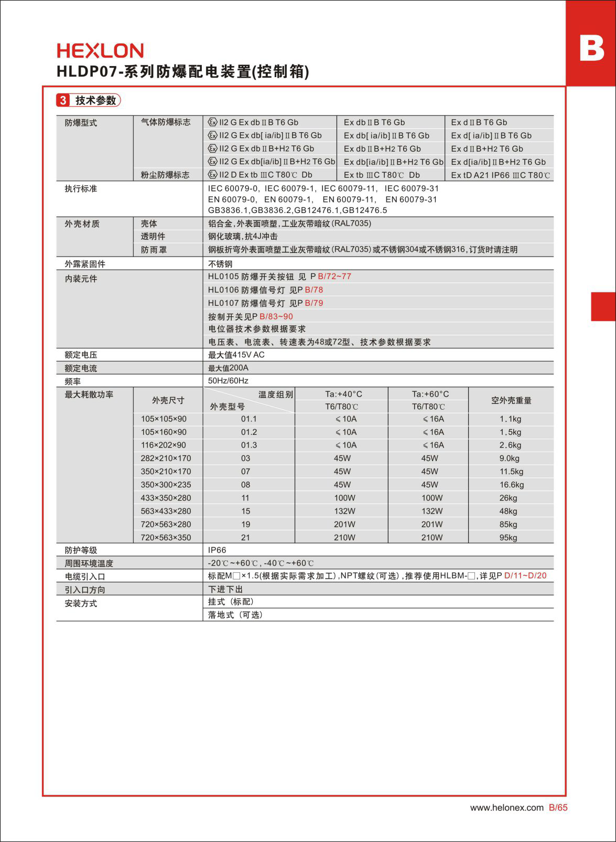
Task: Click the line starting 'IEC 60079-0, IEC 60079-1'
Action: coord(323,188)
